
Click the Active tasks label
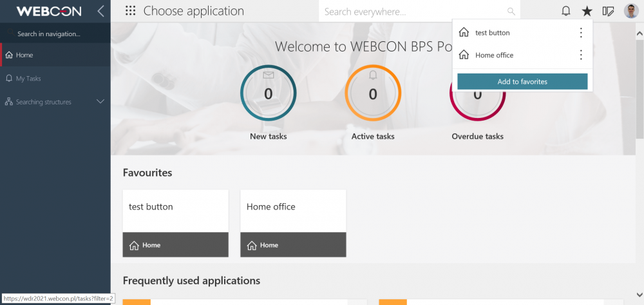click(x=372, y=137)
